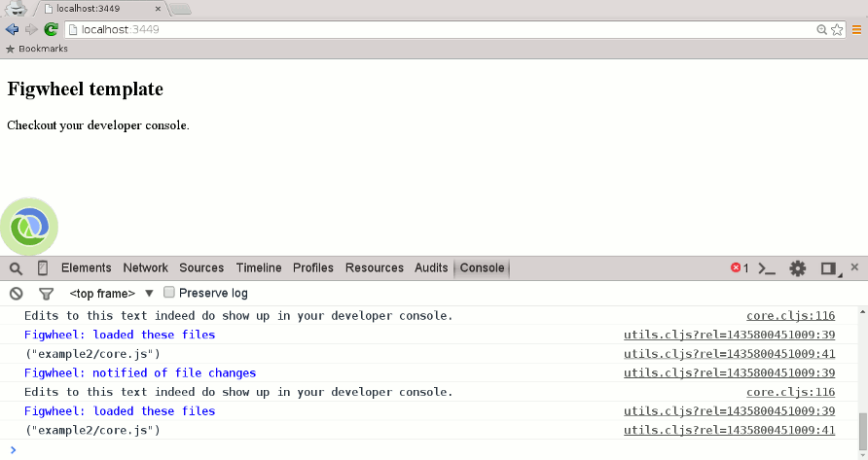Image resolution: width=868 pixels, height=460 pixels.
Task: Switch to the Audits tab
Action: 431,267
